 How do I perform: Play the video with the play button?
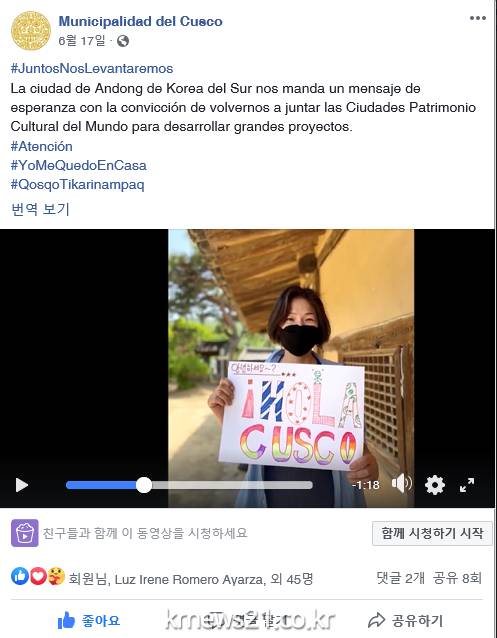21,485
